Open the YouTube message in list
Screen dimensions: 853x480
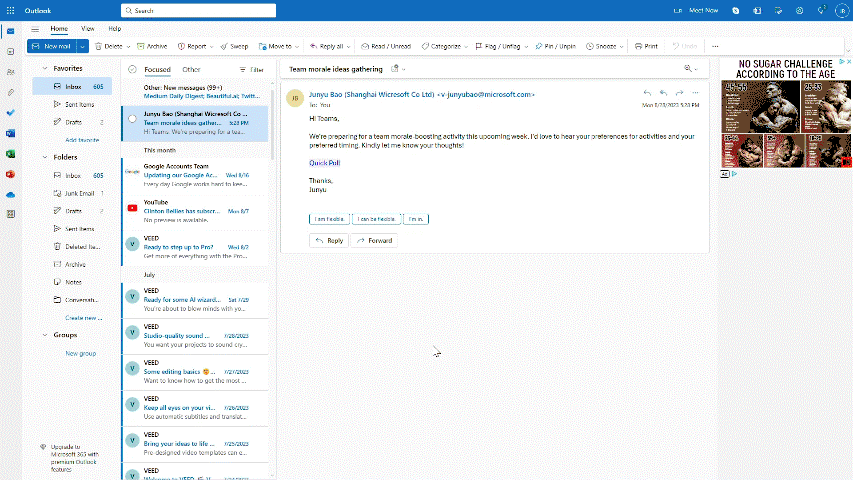pos(195,211)
